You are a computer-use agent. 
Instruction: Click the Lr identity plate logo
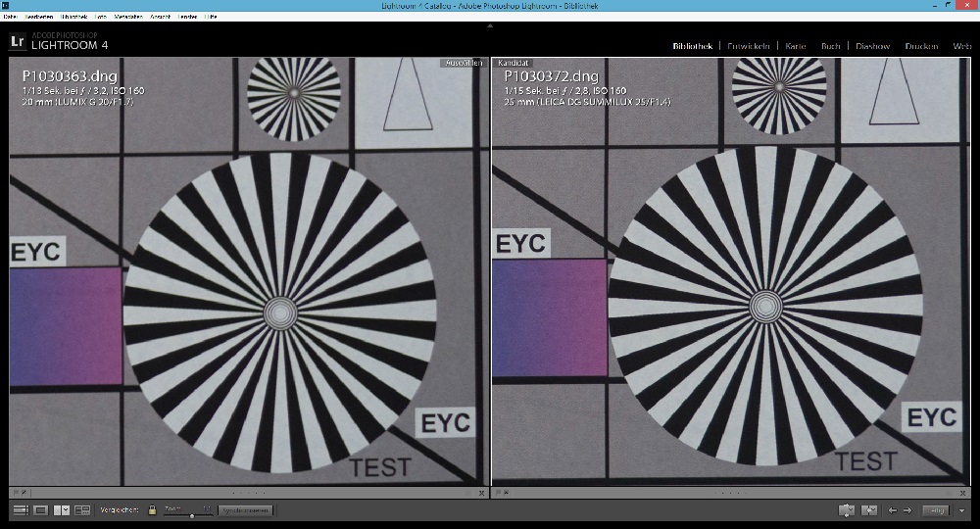point(18,42)
